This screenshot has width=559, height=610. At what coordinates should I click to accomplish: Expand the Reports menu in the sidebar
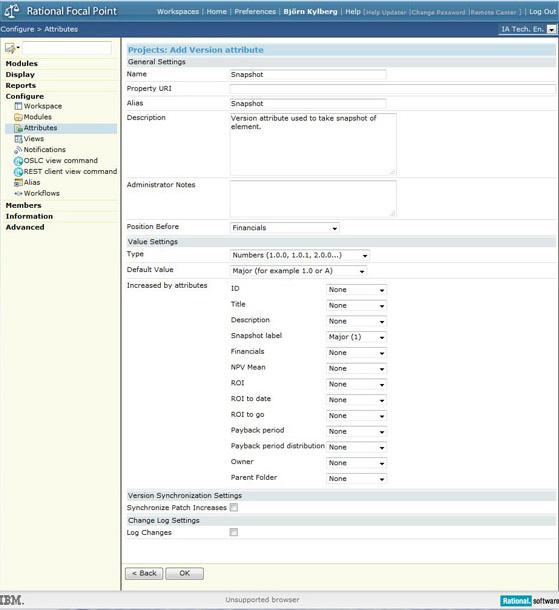[x=21, y=85]
